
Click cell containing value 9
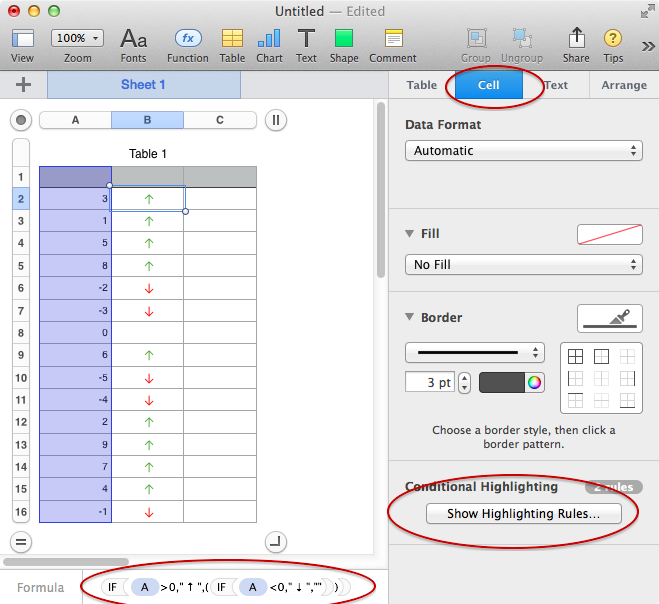coord(76,444)
